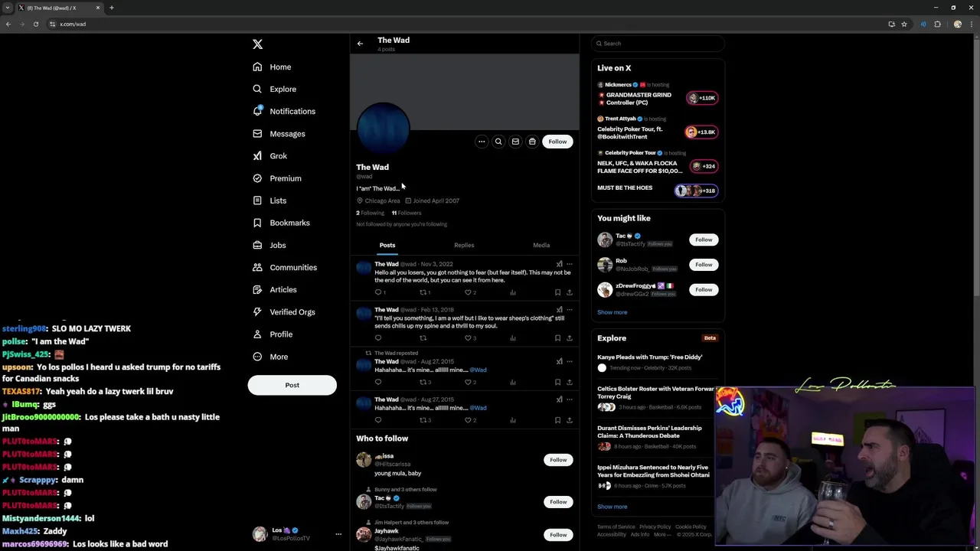Click the Post button
This screenshot has width=980, height=551.
pyautogui.click(x=292, y=385)
